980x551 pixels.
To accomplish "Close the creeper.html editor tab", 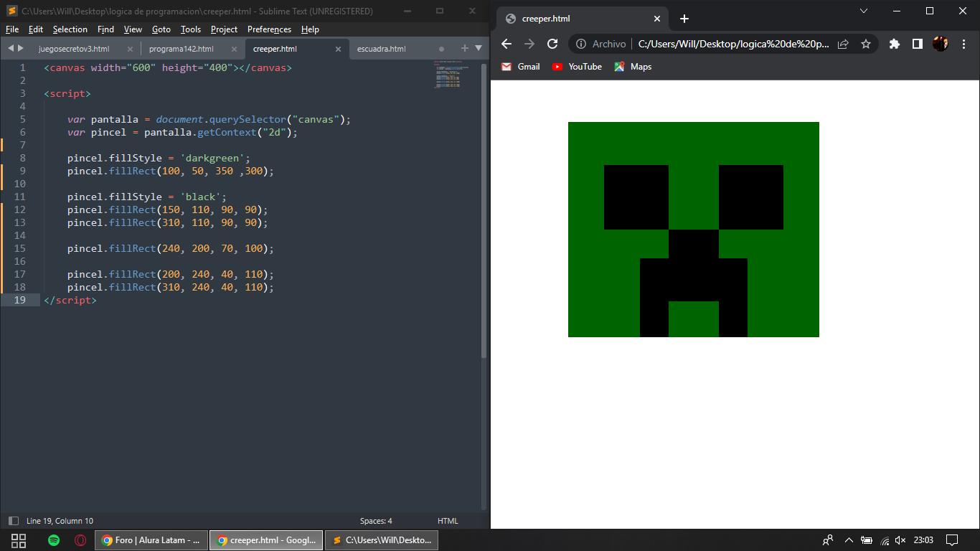I will click(x=338, y=49).
